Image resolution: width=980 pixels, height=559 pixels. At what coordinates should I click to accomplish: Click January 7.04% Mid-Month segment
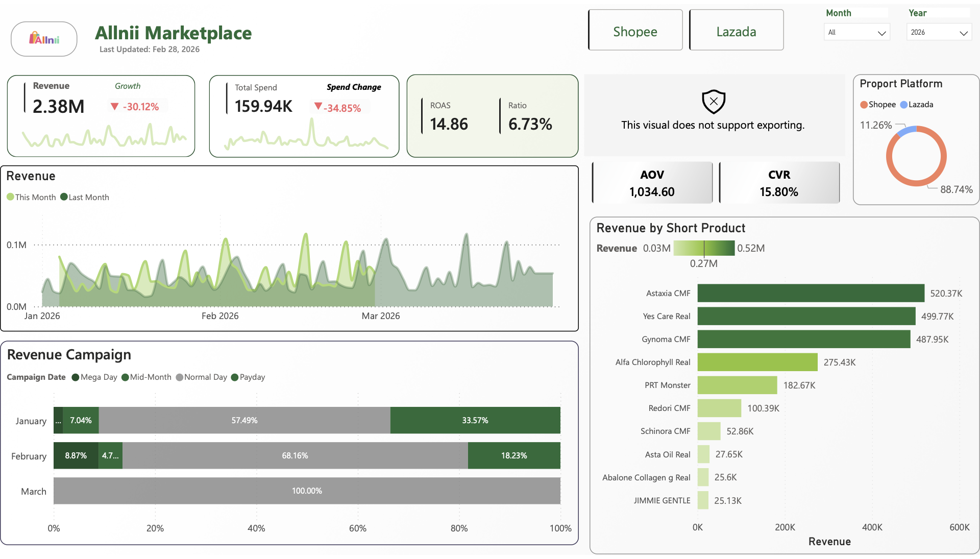[81, 420]
